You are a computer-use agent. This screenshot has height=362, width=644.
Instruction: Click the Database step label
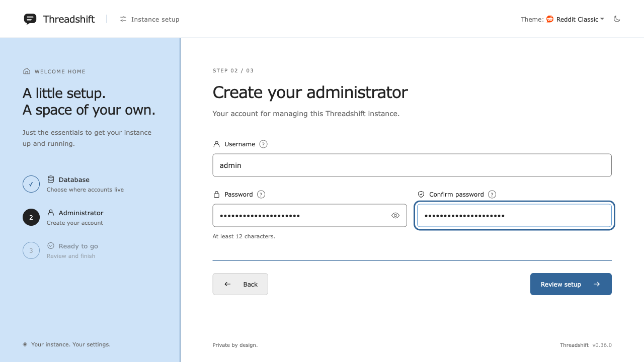point(74,179)
